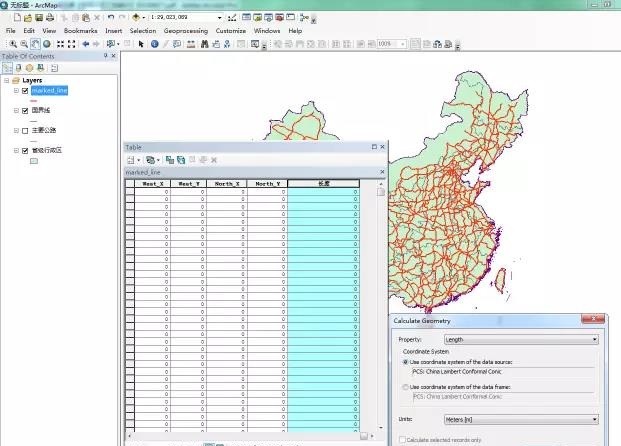This screenshot has height=446, width=621.
Task: Toggle visibility of 国界线 layer
Action: (25, 111)
